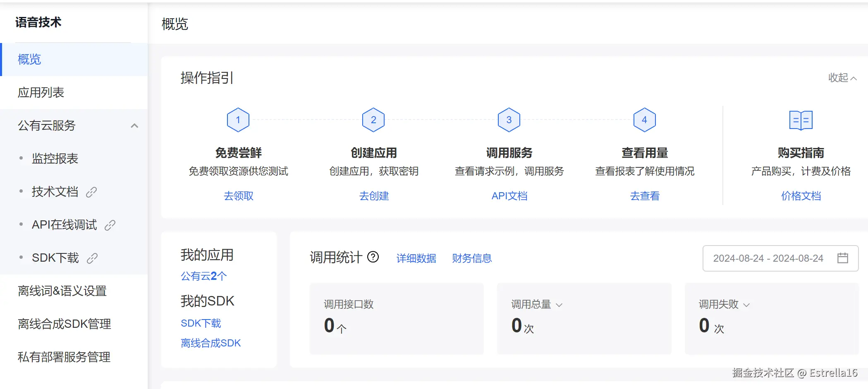Viewport: 868px width, 389px height.
Task: Click the 我的应用 heading
Action: [x=207, y=255]
